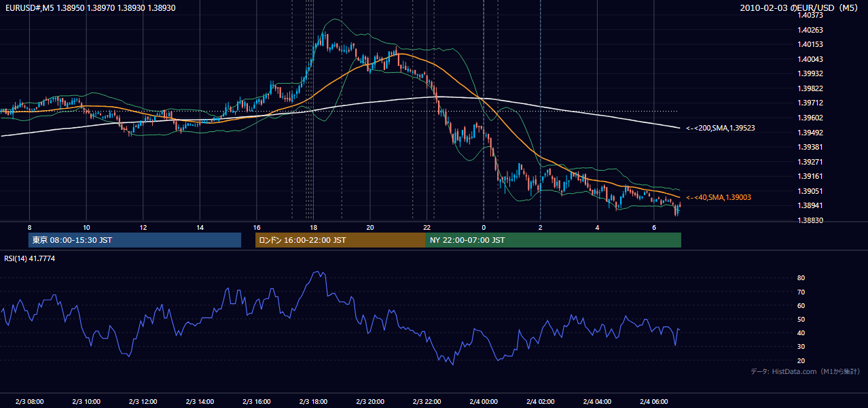Click the 2/4 04:00 time label
Viewport: 868px width, 408px height.
[598, 401]
